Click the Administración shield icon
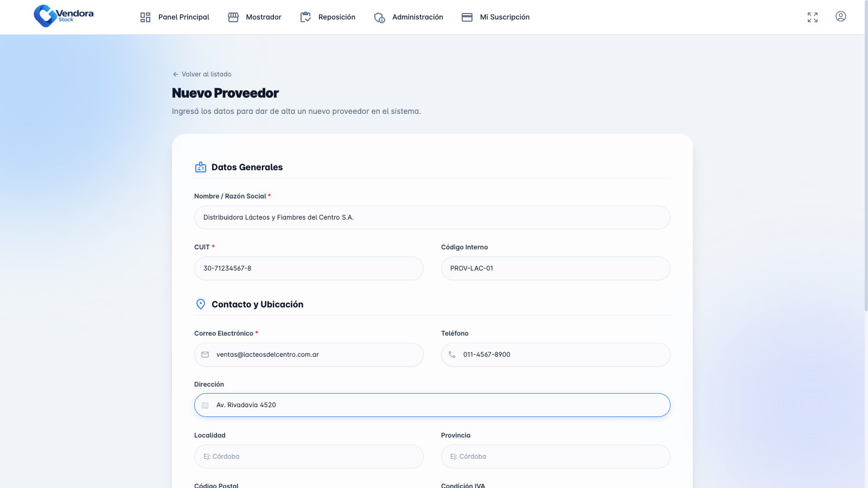 click(x=380, y=17)
